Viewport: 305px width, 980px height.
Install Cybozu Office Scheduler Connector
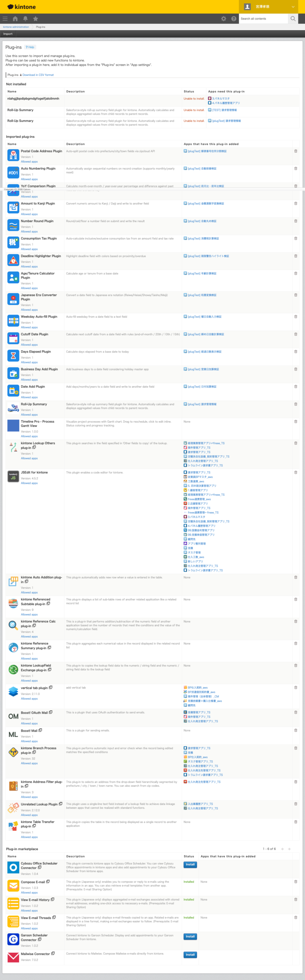point(190,864)
